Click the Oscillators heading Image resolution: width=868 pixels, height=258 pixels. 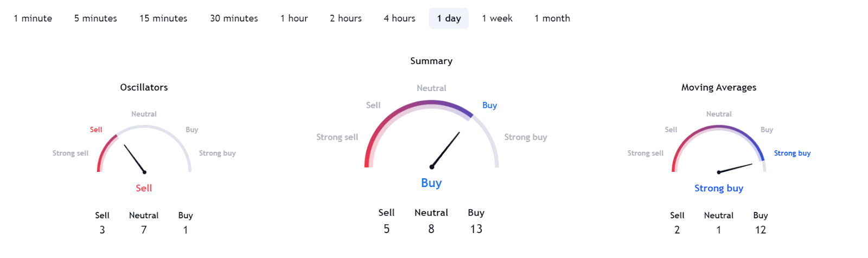coord(144,87)
